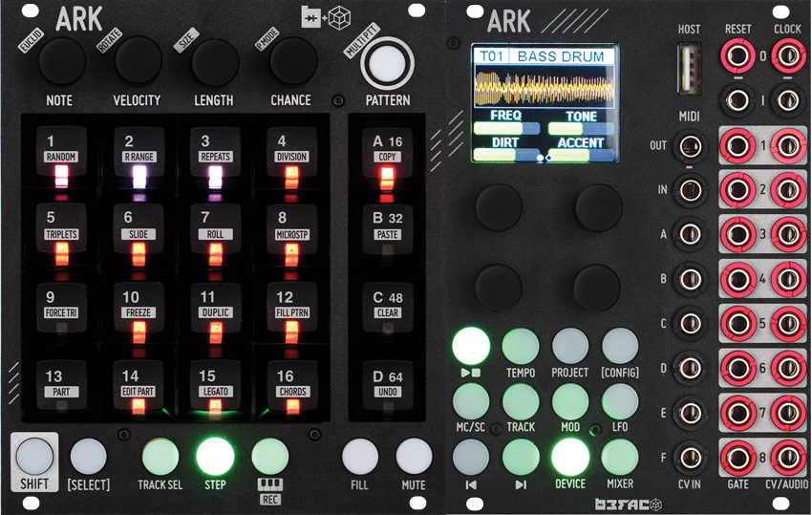Click the T01 BASS DRUM title
Image resolution: width=812 pixels, height=515 pixels.
[x=544, y=56]
